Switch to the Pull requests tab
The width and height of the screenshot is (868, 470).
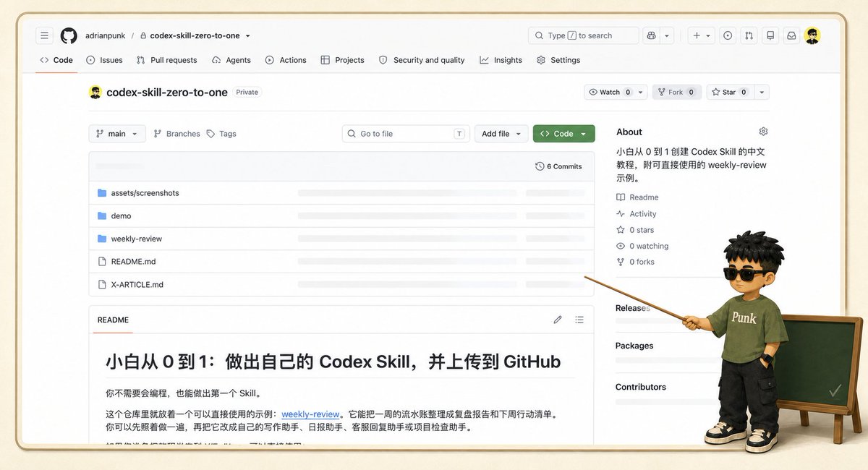coord(166,60)
